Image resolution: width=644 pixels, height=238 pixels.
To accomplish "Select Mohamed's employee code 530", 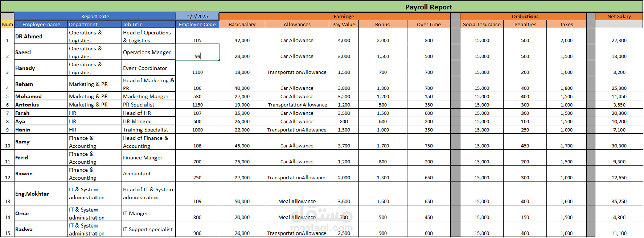I will click(x=197, y=96).
